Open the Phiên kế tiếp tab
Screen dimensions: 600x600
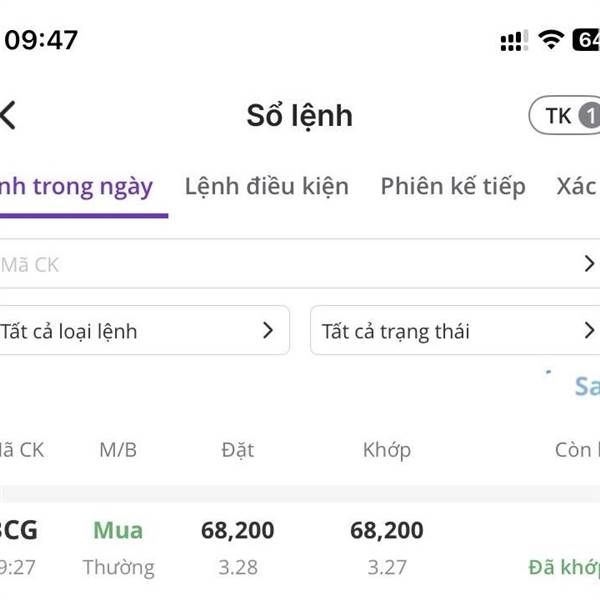click(453, 186)
